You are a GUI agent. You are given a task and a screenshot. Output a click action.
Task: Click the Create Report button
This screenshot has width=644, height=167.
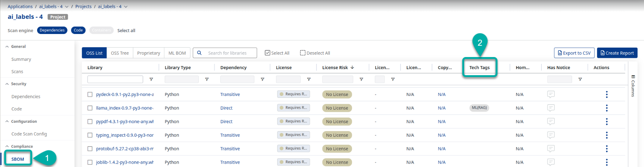pyautogui.click(x=617, y=53)
